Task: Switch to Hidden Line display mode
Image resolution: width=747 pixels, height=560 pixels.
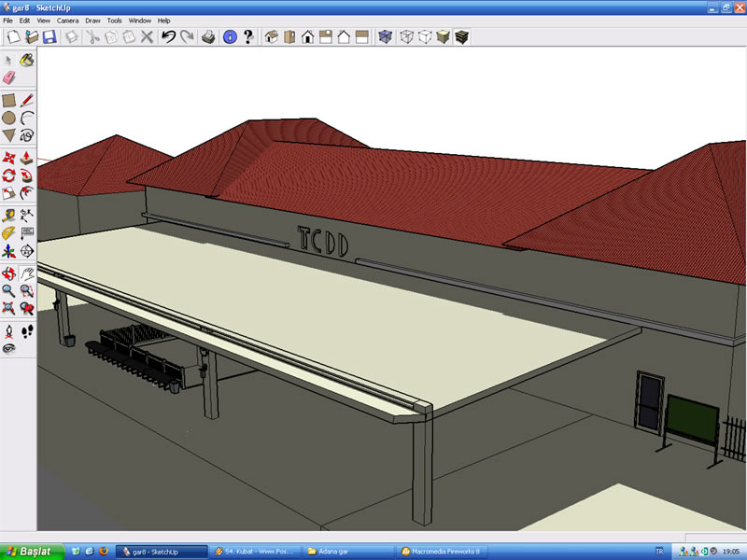Action: pos(425,36)
